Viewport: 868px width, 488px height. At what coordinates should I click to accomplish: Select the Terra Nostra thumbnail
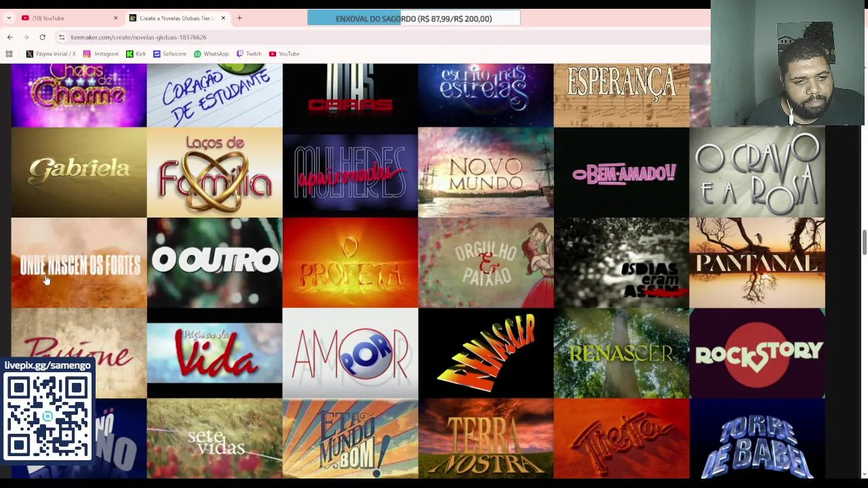[486, 439]
